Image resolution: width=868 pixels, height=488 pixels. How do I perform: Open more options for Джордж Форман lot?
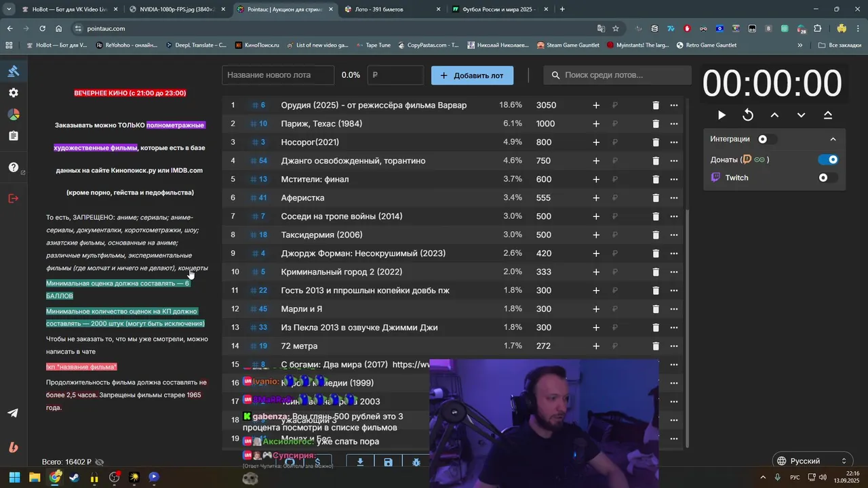(674, 253)
